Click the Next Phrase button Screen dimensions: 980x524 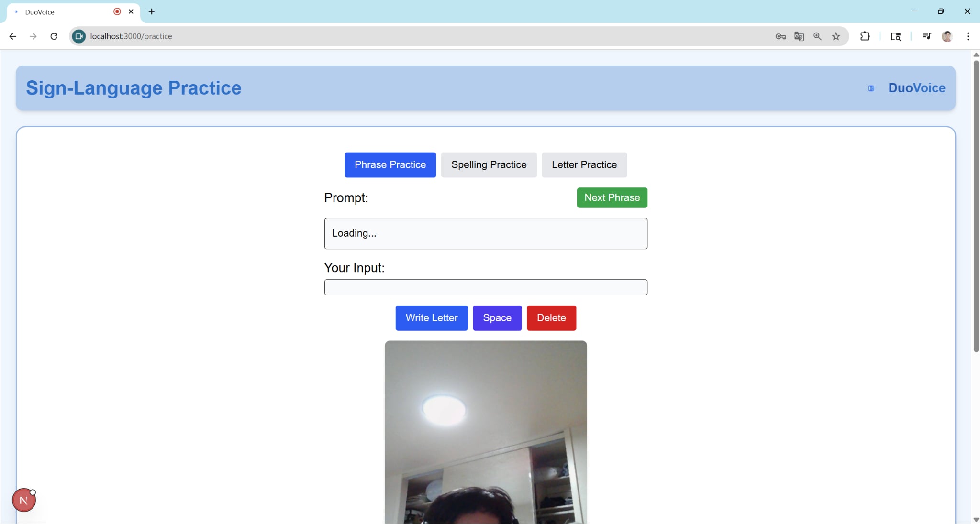pyautogui.click(x=612, y=198)
